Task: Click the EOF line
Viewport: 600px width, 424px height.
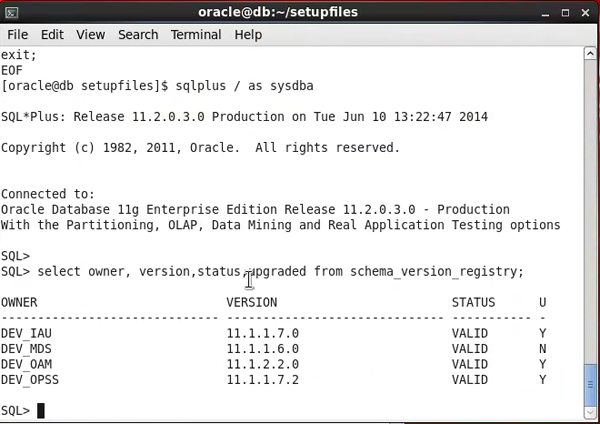Action: (12, 70)
